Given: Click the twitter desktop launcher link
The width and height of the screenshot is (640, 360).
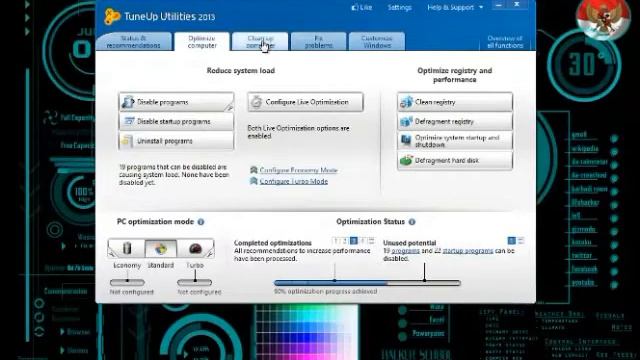Looking at the screenshot, I should 582,256.
